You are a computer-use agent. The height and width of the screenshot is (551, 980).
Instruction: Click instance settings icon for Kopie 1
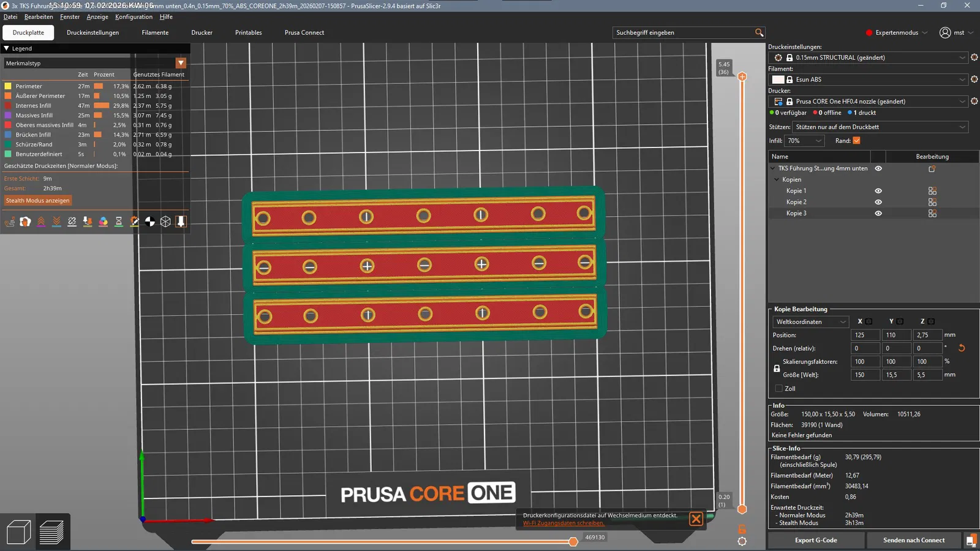pyautogui.click(x=932, y=191)
